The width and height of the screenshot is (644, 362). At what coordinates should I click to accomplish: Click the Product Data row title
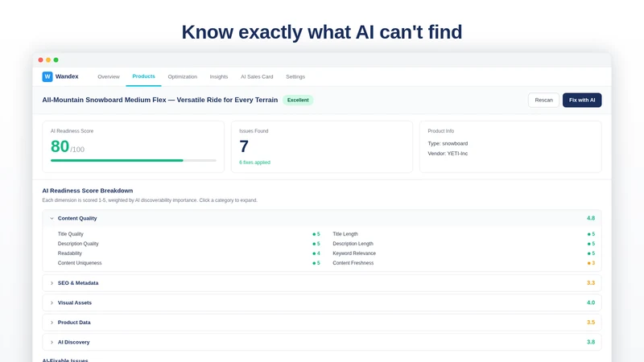(74, 323)
